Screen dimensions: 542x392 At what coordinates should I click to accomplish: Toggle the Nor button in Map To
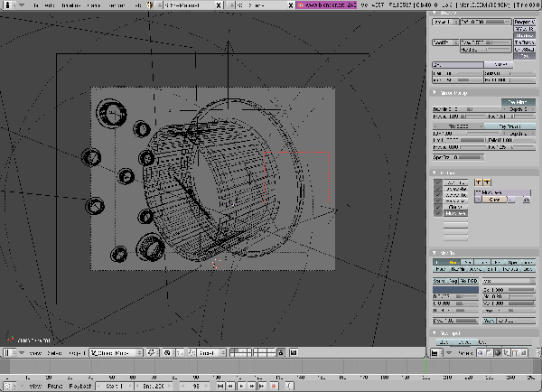(x=453, y=262)
